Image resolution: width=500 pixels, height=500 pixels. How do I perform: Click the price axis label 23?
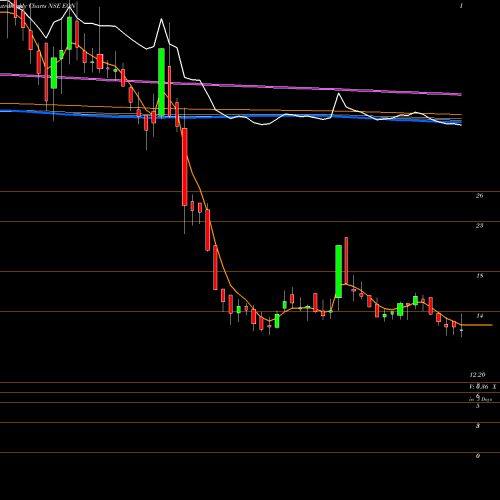coord(479,226)
